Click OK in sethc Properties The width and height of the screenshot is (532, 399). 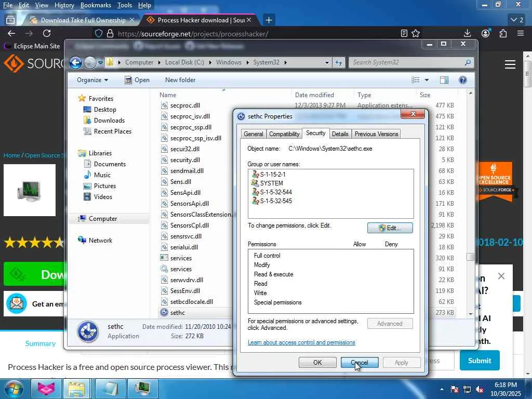[317, 362]
